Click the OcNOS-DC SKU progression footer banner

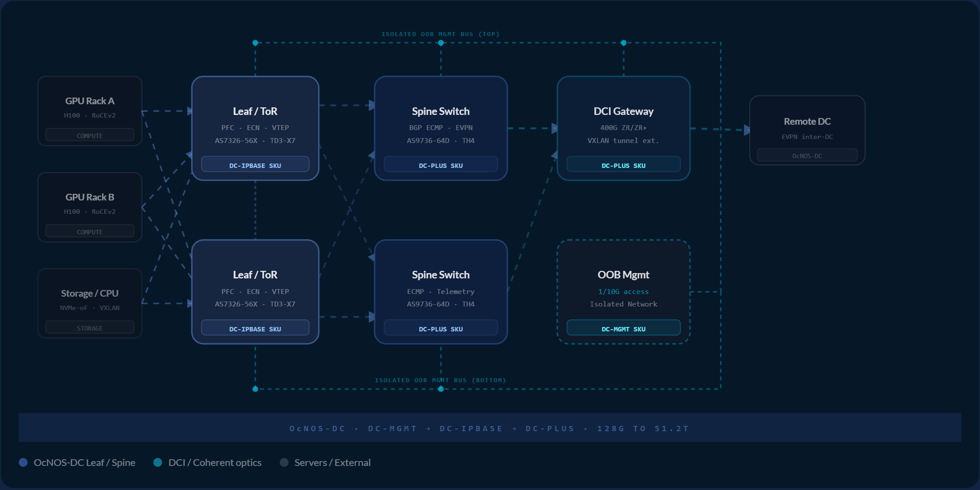click(x=490, y=428)
